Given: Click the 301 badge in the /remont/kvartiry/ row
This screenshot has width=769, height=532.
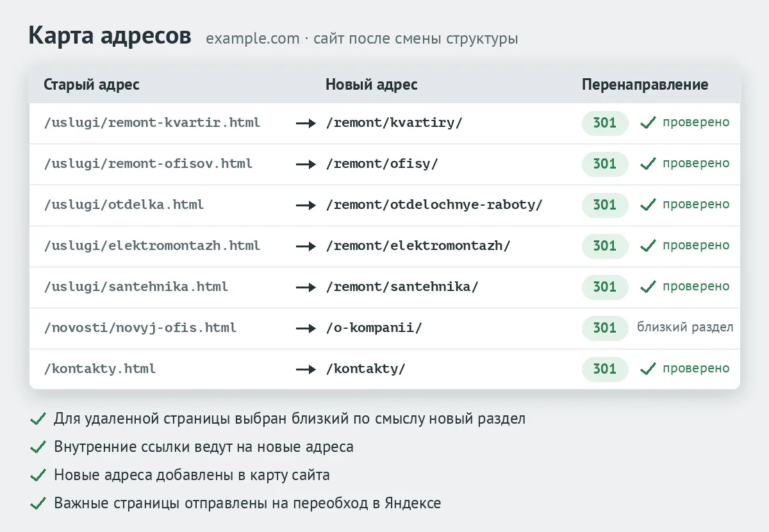Looking at the screenshot, I should pyautogui.click(x=605, y=123).
